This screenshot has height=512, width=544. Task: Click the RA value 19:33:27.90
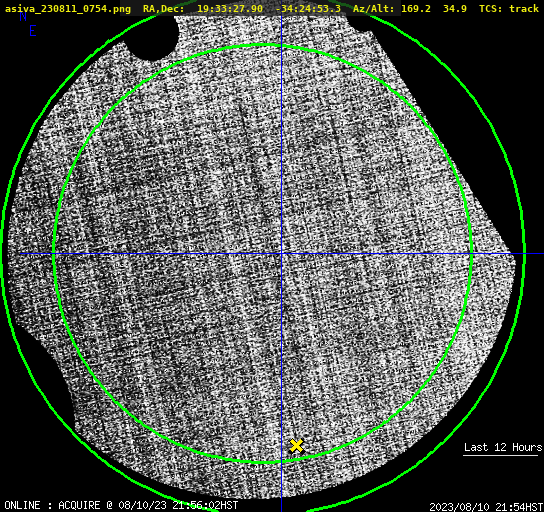pos(230,8)
